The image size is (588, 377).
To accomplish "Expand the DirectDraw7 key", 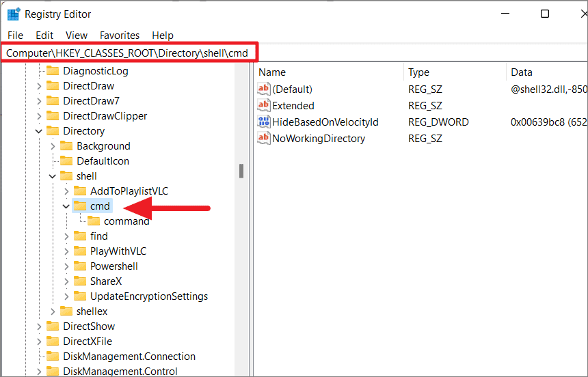I will click(39, 101).
